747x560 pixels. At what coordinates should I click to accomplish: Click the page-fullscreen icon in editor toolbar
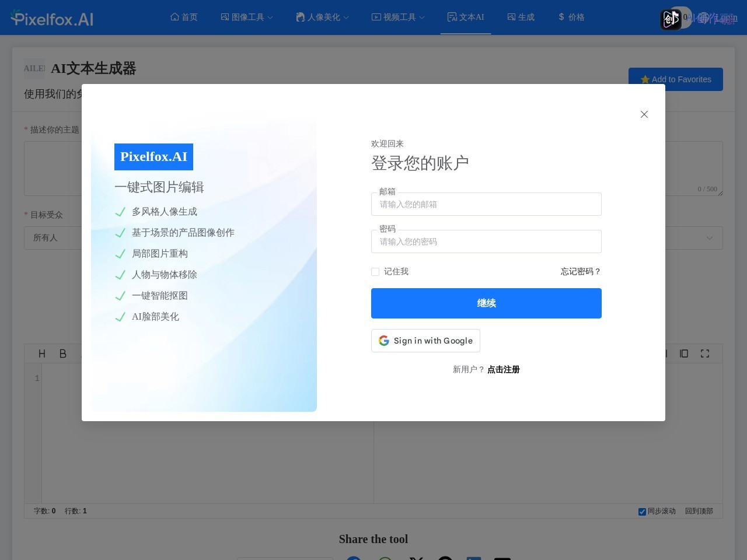pos(684,353)
